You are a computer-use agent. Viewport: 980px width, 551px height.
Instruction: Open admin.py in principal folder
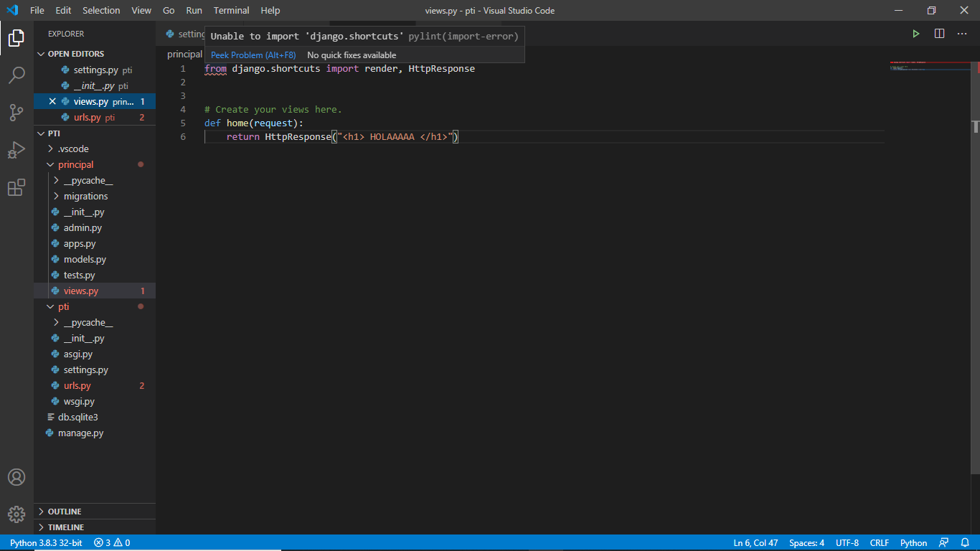point(95,227)
